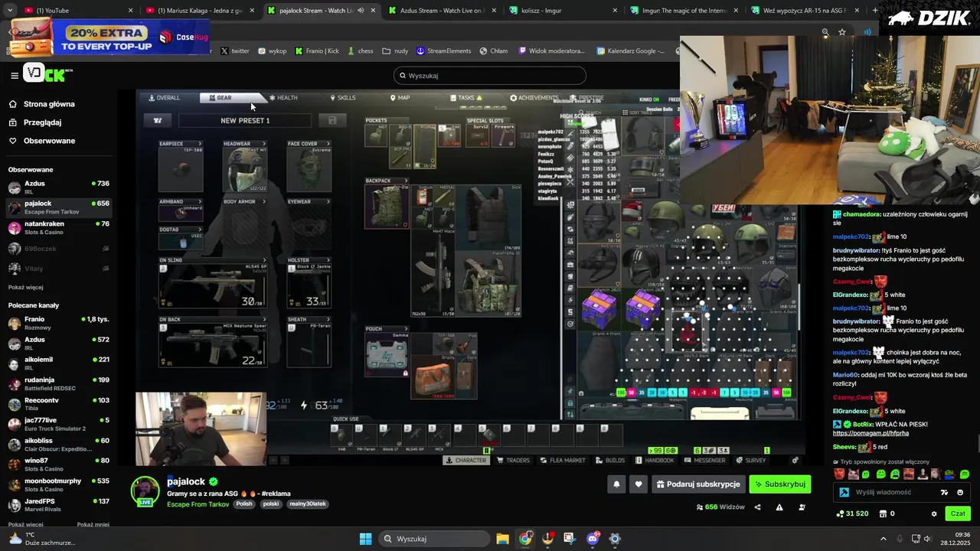Click the chat identity hammer icon
This screenshot has width=980, height=551.
click(844, 492)
